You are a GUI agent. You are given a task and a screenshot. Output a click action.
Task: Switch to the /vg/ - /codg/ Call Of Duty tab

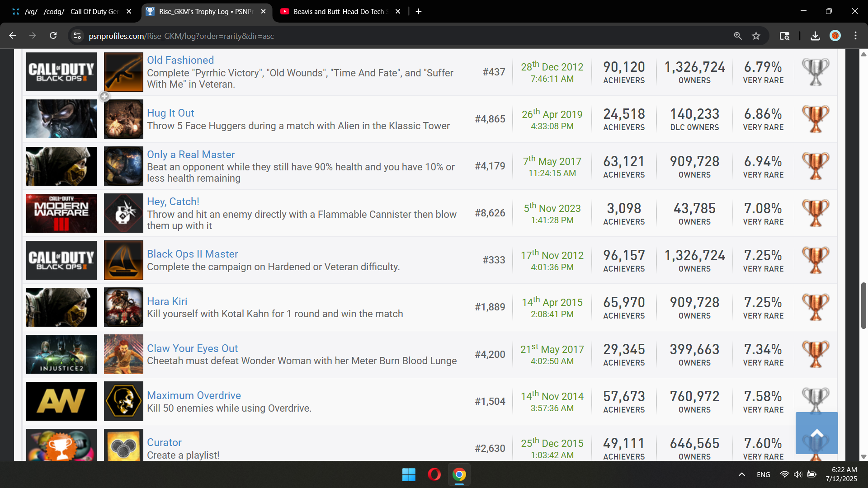pyautogui.click(x=71, y=11)
